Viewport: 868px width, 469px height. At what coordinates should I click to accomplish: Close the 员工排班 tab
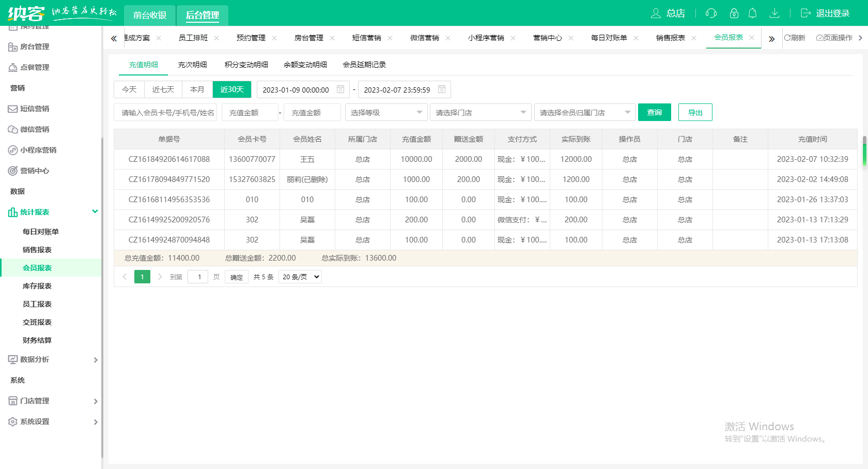coord(216,38)
